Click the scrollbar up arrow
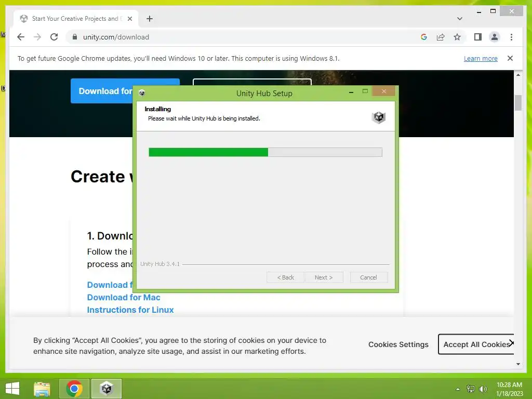 coord(518,75)
